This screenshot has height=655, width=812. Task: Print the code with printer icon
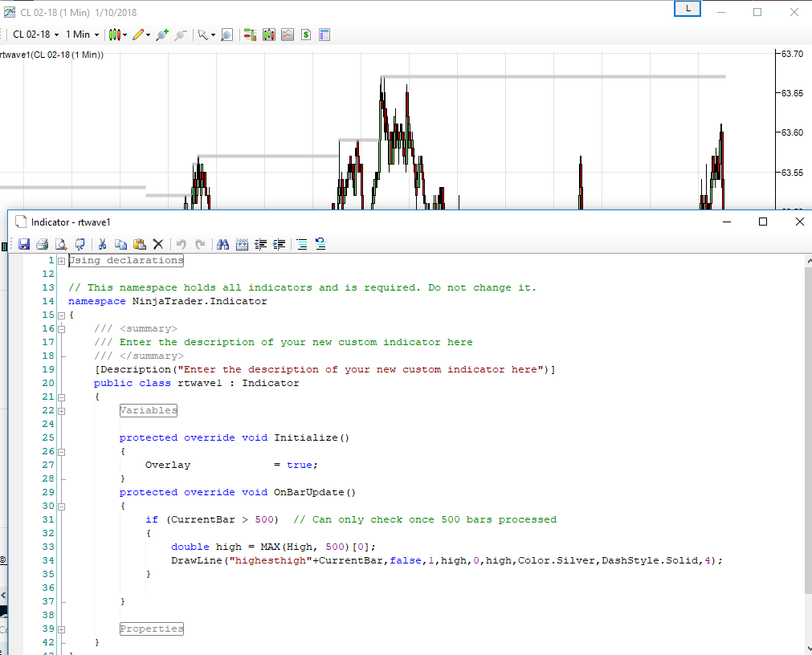(43, 244)
